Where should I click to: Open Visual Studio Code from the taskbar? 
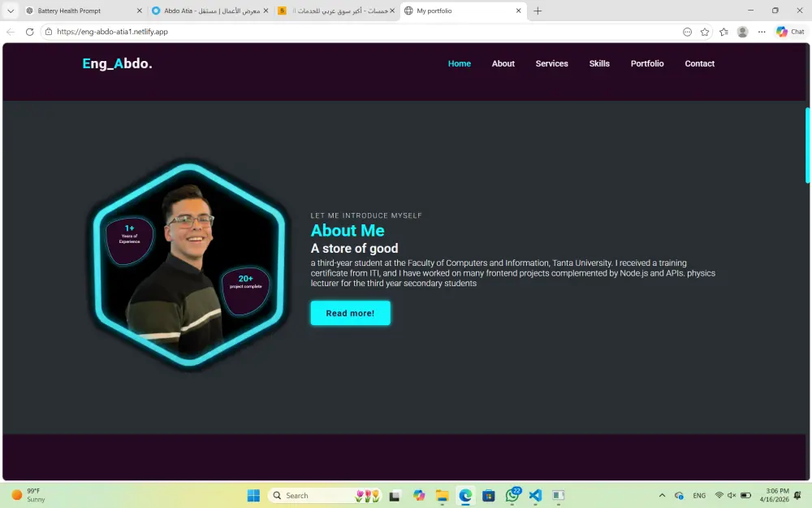point(535,496)
